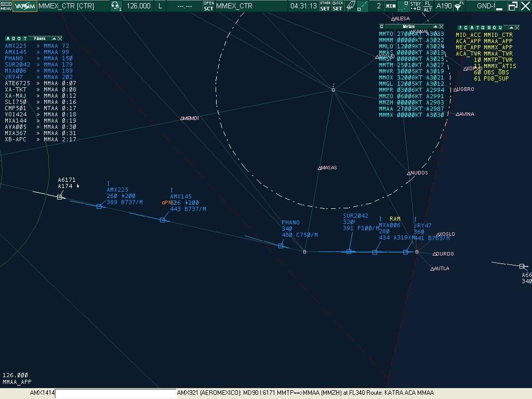Close the Metars panel

click(441, 26)
